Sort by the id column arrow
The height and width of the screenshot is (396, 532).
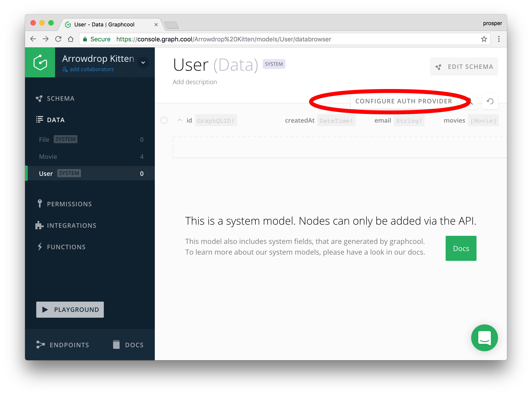click(179, 120)
